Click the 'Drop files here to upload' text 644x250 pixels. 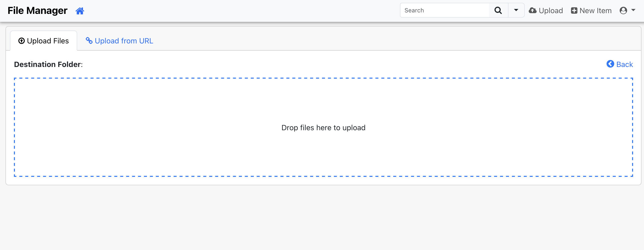[x=323, y=128]
